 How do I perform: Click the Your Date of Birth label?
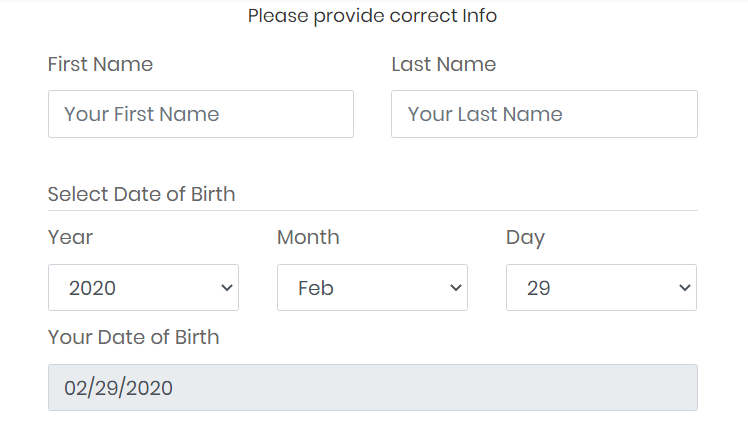click(x=133, y=337)
